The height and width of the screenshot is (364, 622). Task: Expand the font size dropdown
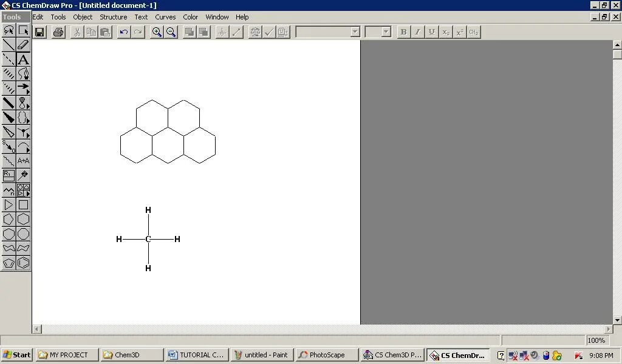pyautogui.click(x=386, y=32)
